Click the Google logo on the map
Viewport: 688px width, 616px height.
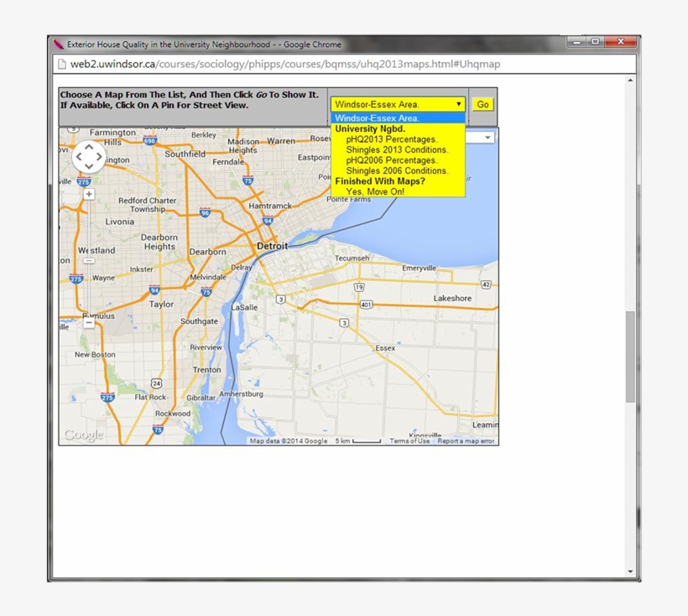83,435
